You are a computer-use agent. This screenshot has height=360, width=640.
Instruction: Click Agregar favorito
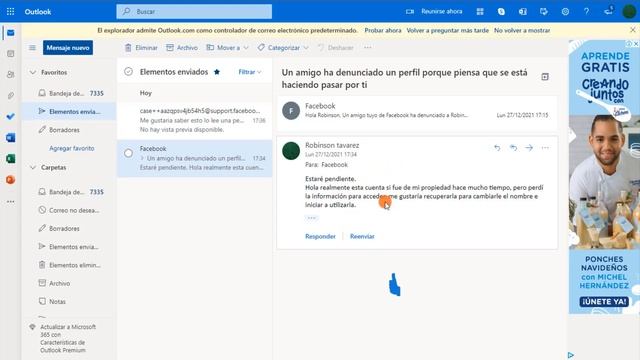pyautogui.click(x=72, y=148)
